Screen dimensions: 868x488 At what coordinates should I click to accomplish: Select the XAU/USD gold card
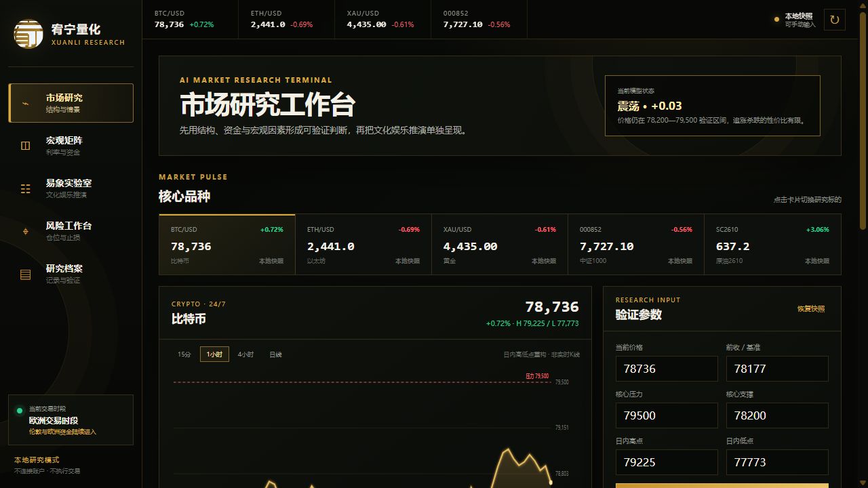500,245
